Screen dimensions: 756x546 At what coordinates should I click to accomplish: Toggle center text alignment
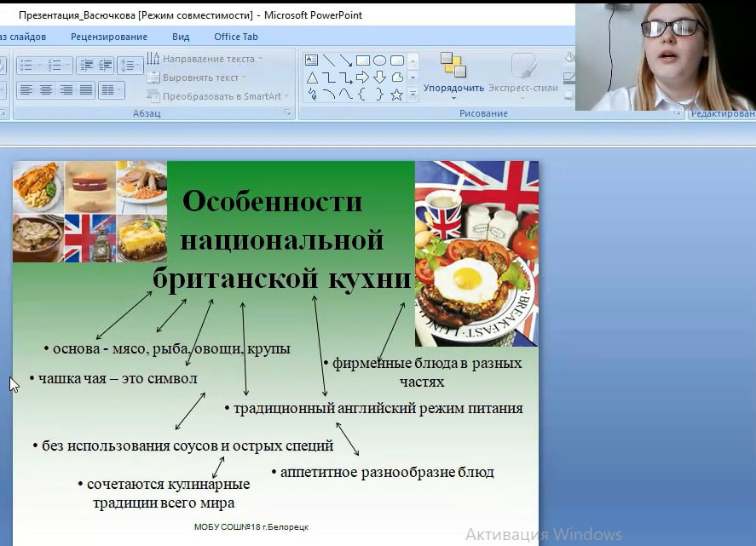click(46, 89)
